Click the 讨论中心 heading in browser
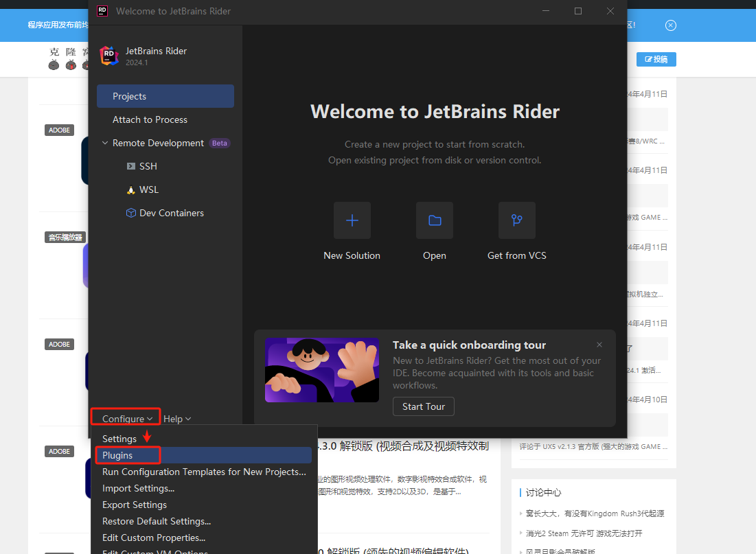Image resolution: width=756 pixels, height=554 pixels. [543, 492]
